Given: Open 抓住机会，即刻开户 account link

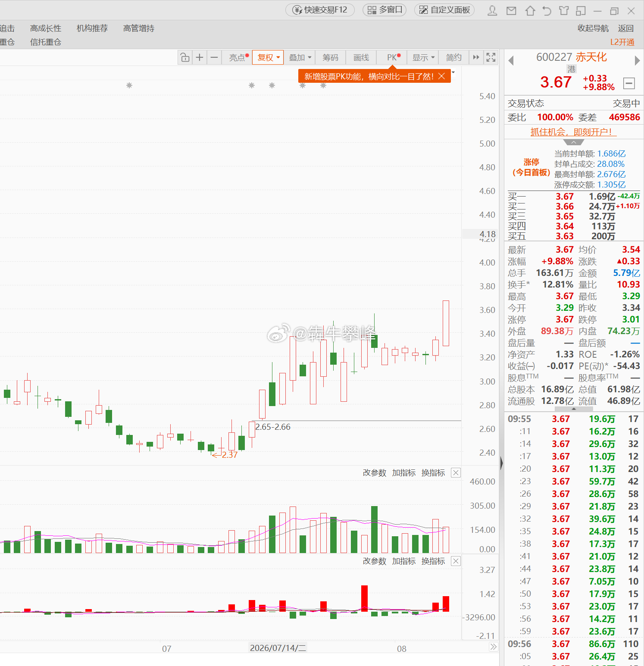Looking at the screenshot, I should [x=573, y=132].
